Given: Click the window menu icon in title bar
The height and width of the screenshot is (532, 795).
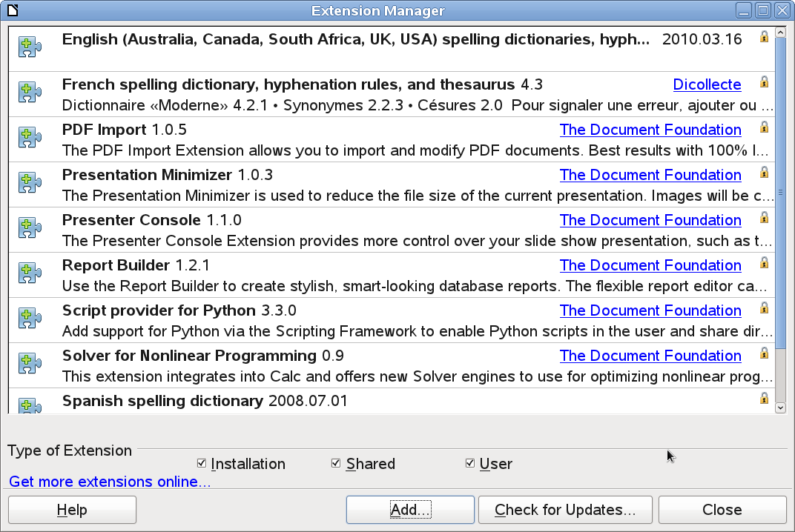Looking at the screenshot, I should [x=13, y=10].
